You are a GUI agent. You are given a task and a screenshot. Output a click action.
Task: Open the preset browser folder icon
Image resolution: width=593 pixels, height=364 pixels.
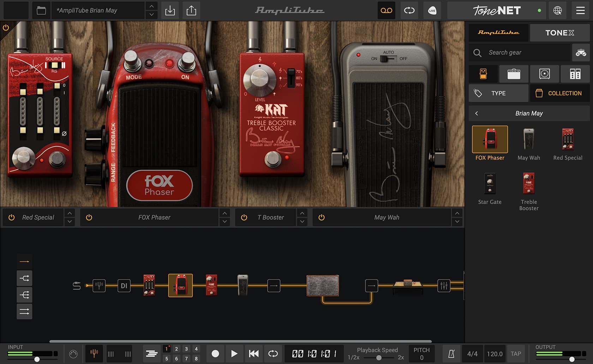pos(41,11)
